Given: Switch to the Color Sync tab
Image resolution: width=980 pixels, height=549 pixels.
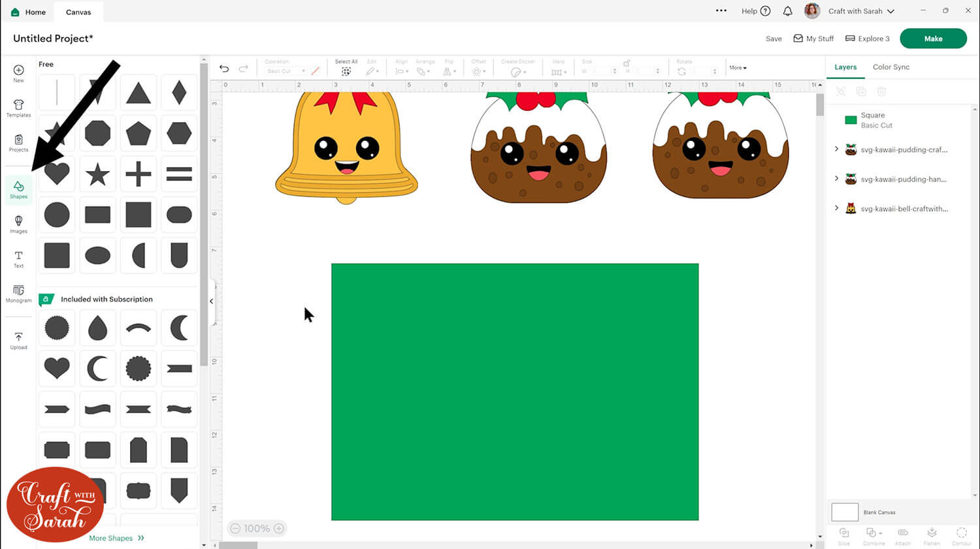Looking at the screenshot, I should pos(890,67).
